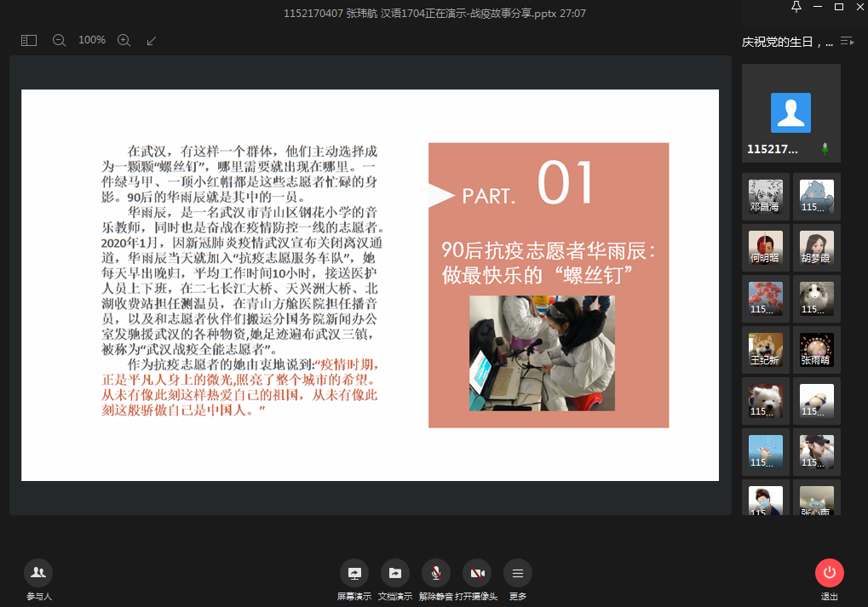Pin the window on top

[796, 8]
